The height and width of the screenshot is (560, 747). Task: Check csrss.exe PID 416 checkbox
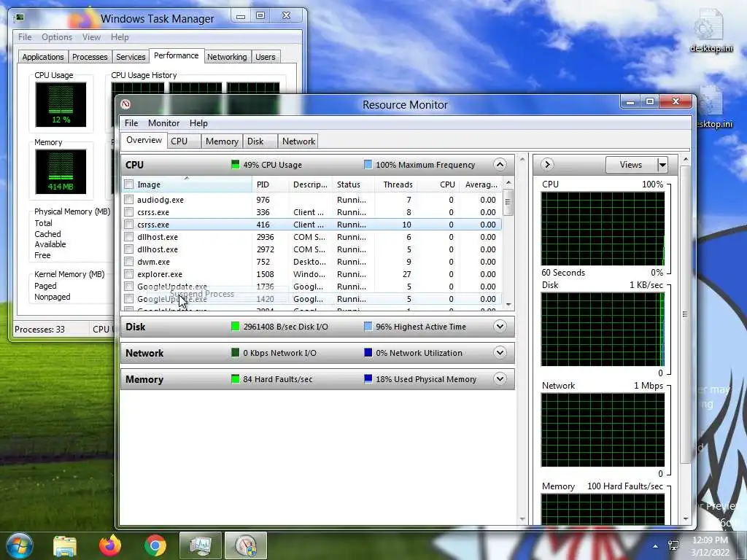[x=128, y=225]
